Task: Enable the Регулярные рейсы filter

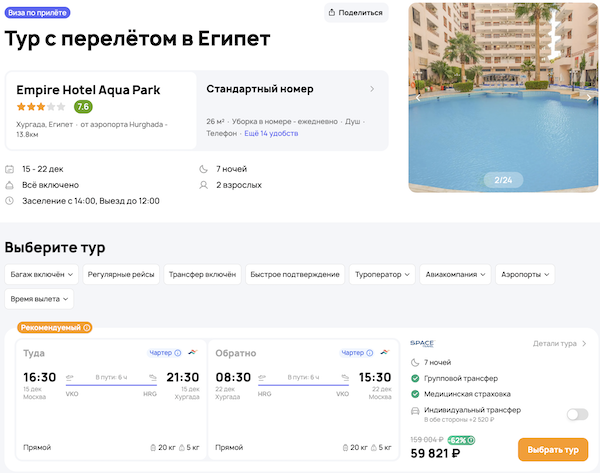Action: click(x=121, y=274)
